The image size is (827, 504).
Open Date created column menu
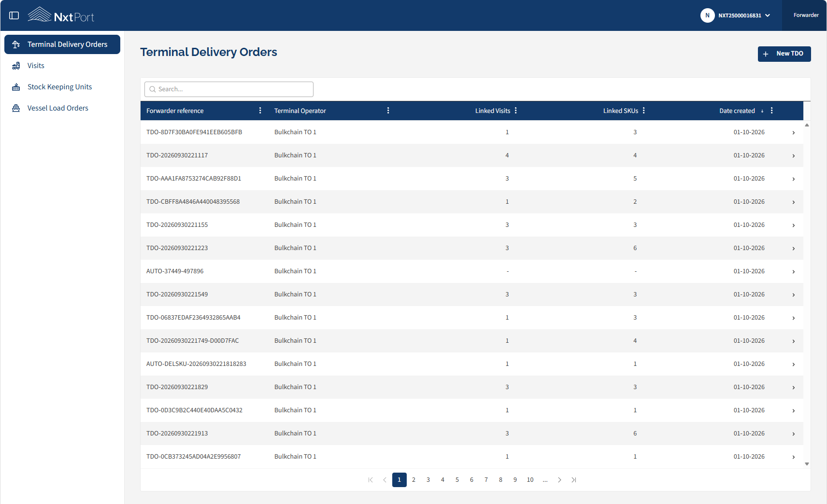(772, 111)
